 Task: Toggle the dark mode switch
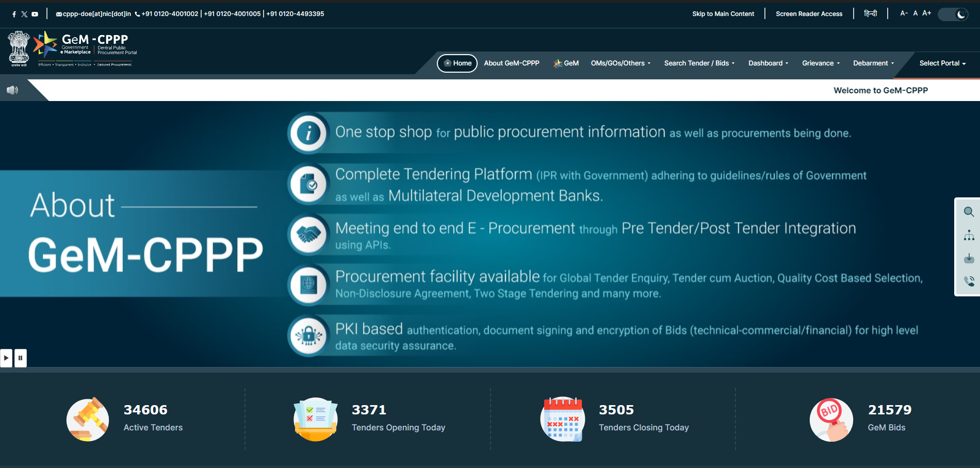953,14
